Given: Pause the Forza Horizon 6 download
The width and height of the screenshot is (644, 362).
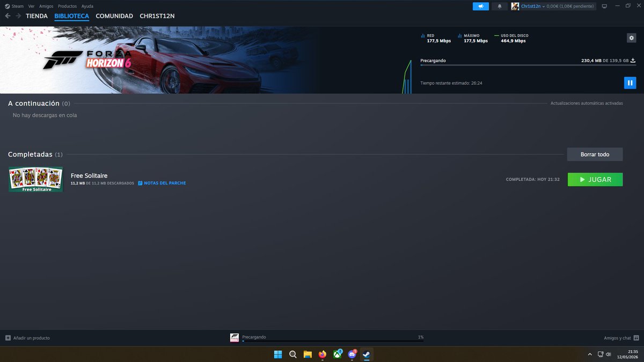Looking at the screenshot, I should click(x=630, y=83).
